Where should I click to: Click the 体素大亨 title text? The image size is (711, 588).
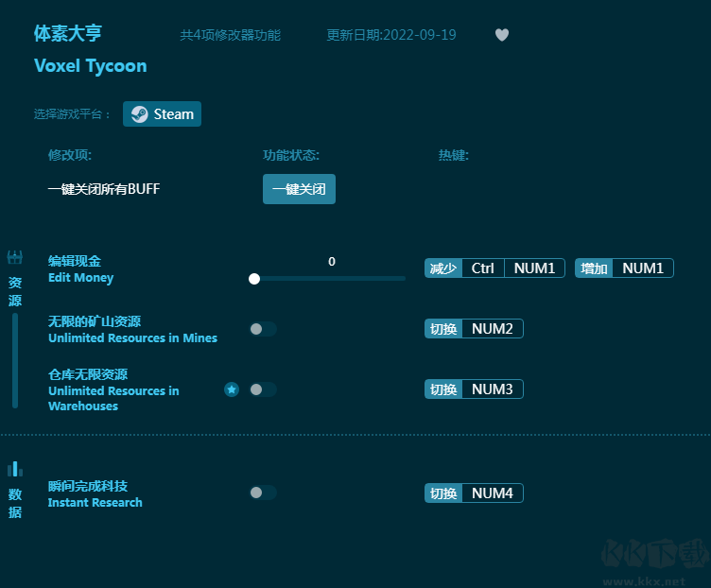(x=68, y=33)
